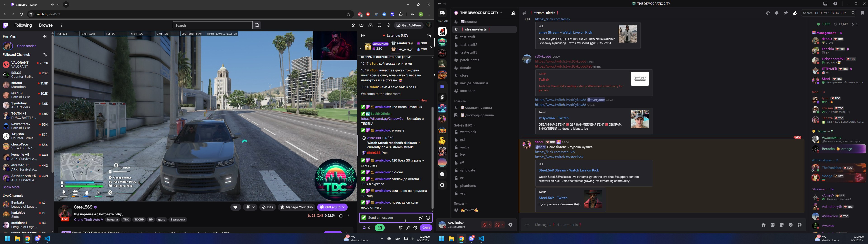Click the channel points chest reward button
This screenshot has height=244, width=868.
(x=380, y=228)
